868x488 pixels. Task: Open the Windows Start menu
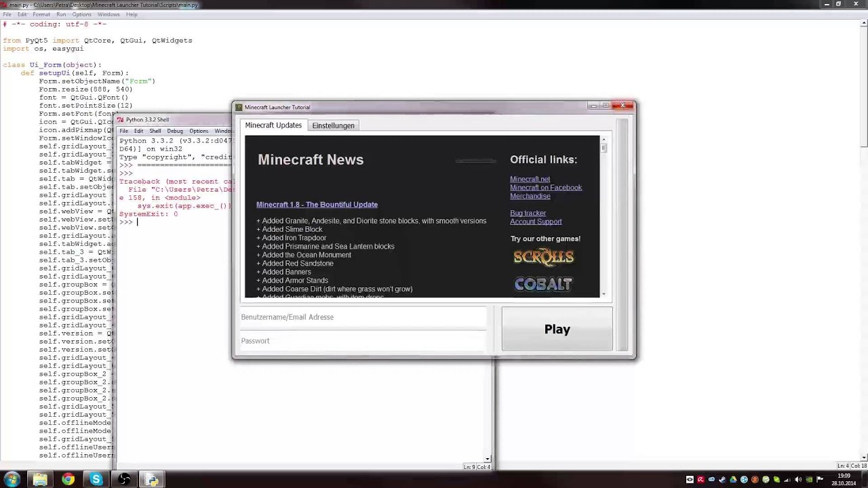tap(12, 479)
